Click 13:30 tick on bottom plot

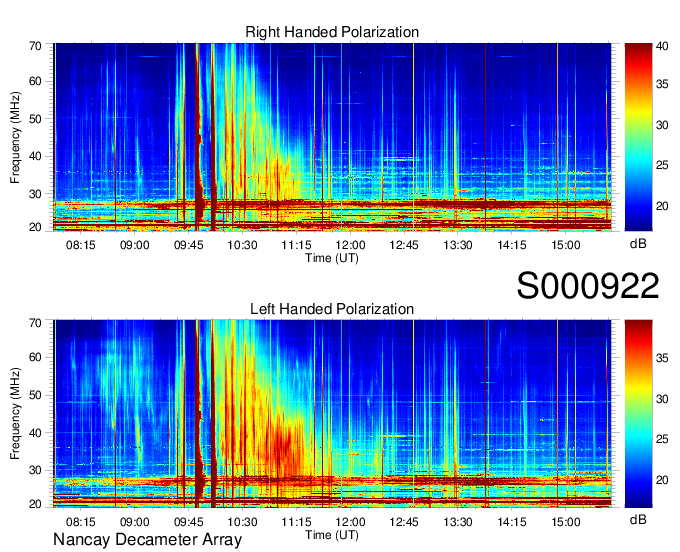coord(458,522)
